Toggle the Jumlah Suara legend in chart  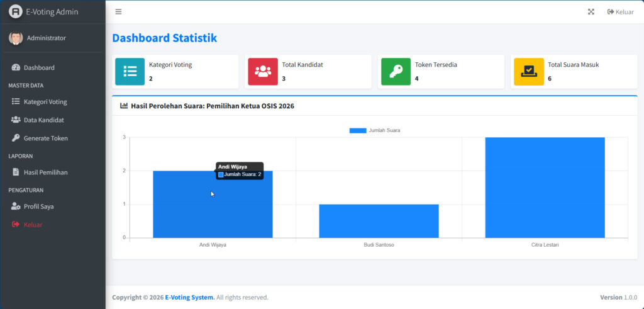click(x=375, y=130)
